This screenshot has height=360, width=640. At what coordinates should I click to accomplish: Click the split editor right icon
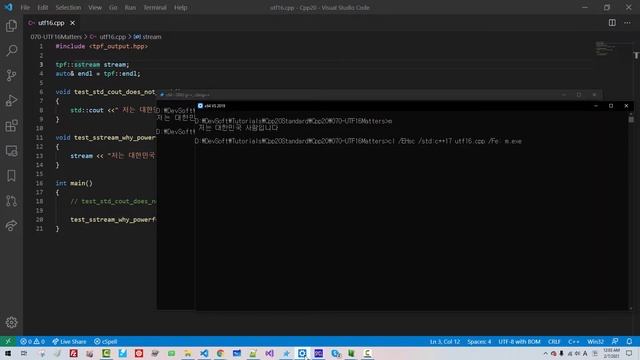[612, 23]
